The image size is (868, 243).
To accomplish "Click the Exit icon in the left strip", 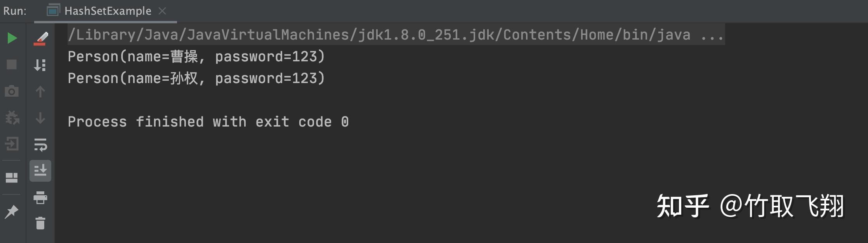I will point(12,144).
